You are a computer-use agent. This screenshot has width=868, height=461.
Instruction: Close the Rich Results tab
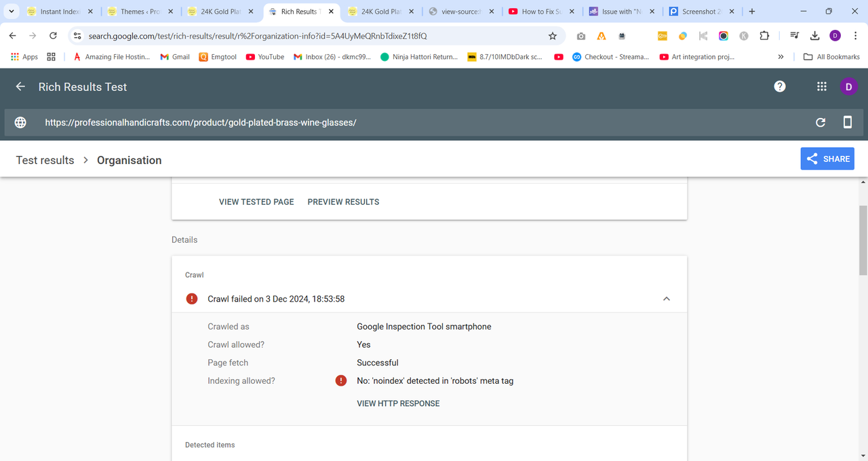(331, 12)
